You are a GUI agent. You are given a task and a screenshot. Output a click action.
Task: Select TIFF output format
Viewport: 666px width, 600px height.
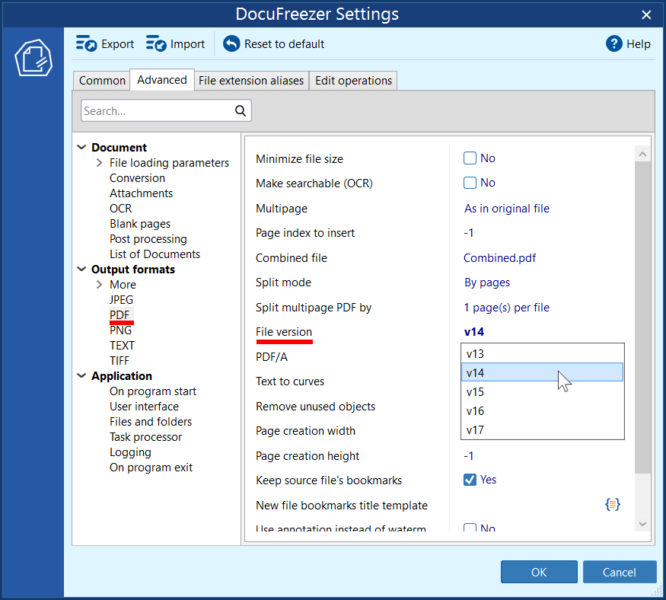119,361
